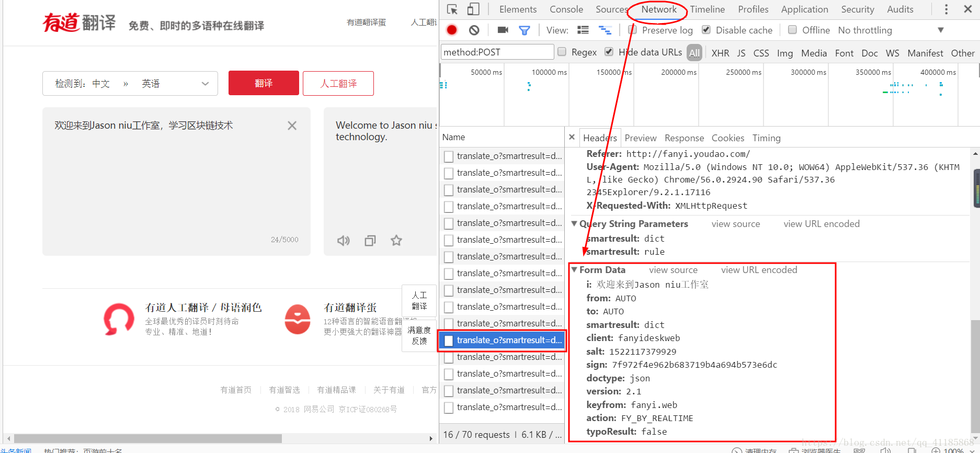The height and width of the screenshot is (453, 980).
Task: Open the Audits tab
Action: [x=900, y=9]
